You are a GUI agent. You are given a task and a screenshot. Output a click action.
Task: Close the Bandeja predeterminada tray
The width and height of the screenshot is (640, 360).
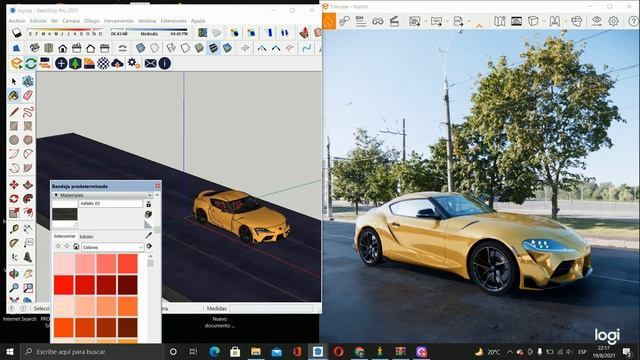point(157,186)
